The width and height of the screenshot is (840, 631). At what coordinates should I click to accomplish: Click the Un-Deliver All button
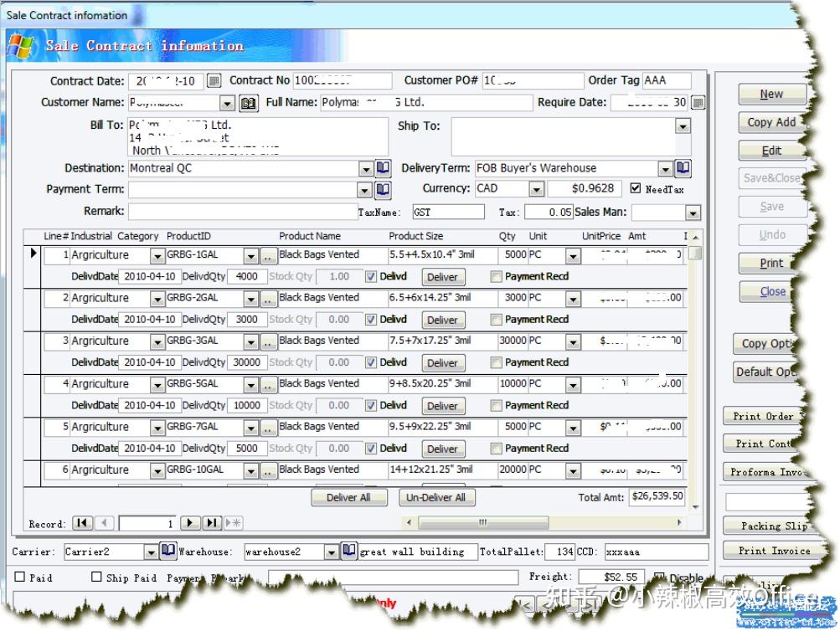(x=435, y=497)
